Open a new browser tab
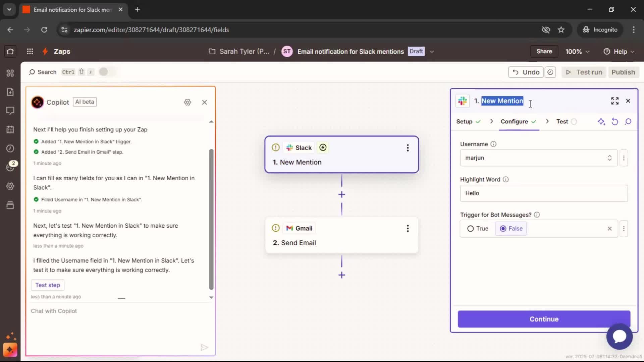This screenshot has height=362, width=644. [x=138, y=10]
